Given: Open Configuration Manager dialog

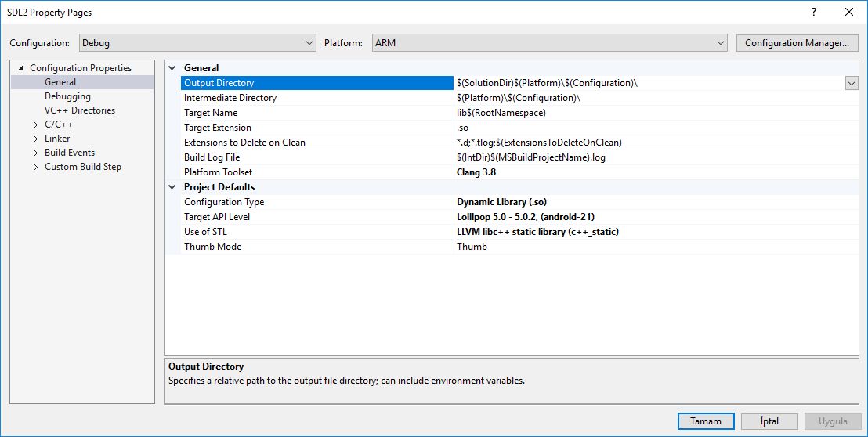Looking at the screenshot, I should point(797,43).
